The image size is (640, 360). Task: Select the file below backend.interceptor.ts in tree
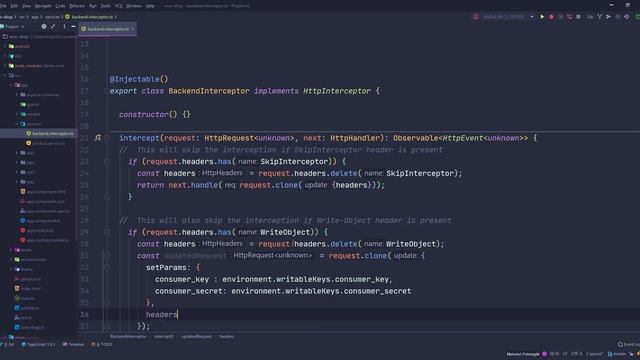click(x=46, y=143)
